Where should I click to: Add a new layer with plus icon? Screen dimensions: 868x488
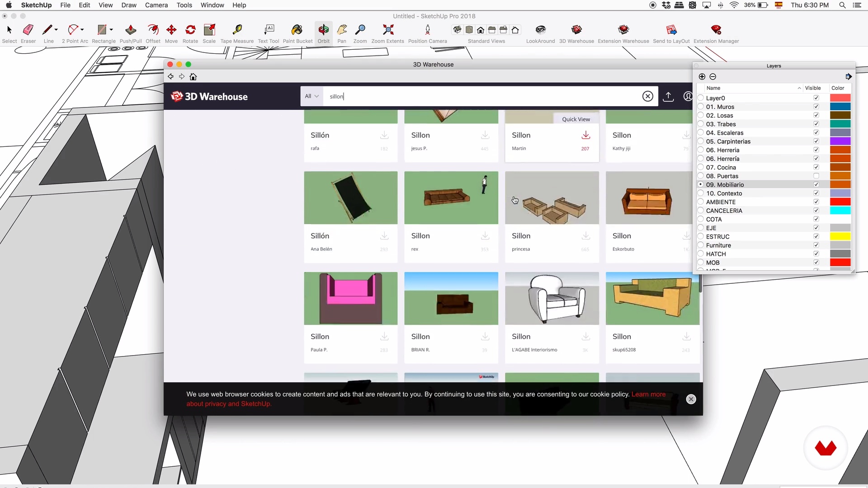click(x=702, y=77)
